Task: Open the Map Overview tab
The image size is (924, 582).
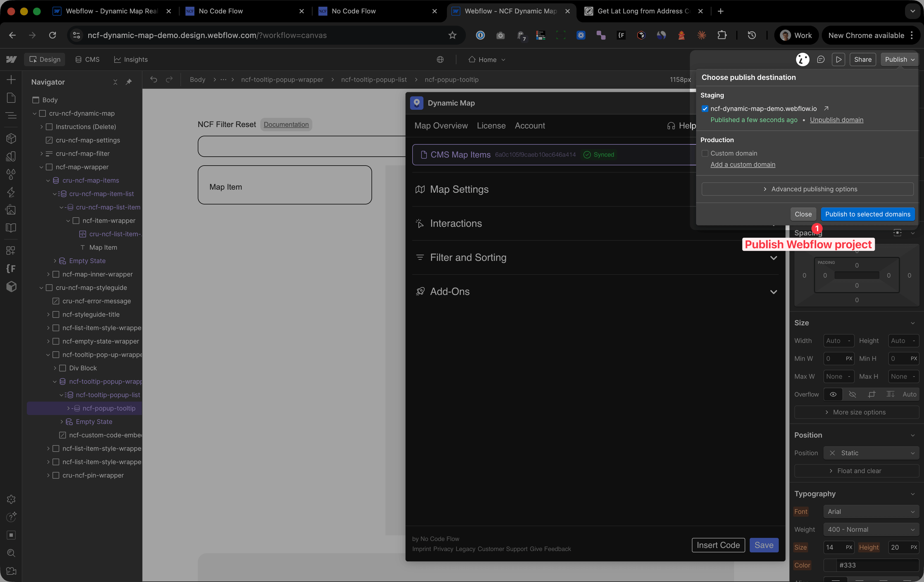Action: (441, 125)
